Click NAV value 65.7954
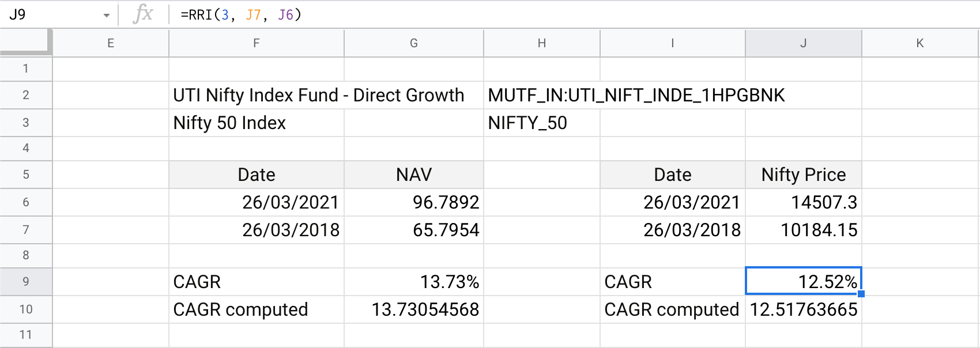This screenshot has width=980, height=348. [414, 230]
